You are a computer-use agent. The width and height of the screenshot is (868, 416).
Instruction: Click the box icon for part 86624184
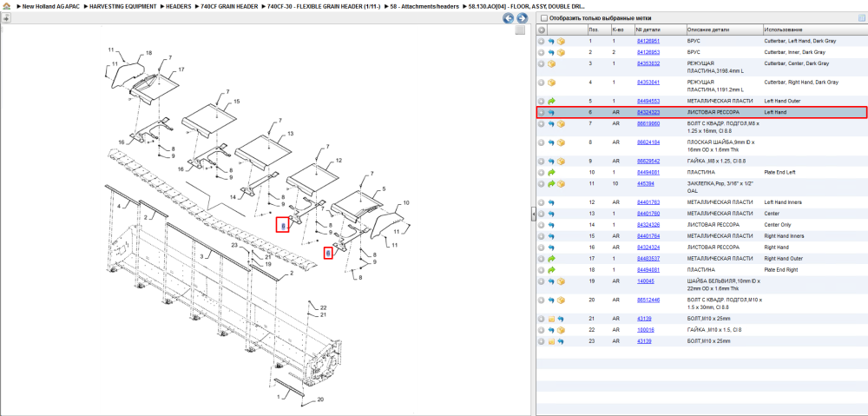(x=561, y=142)
